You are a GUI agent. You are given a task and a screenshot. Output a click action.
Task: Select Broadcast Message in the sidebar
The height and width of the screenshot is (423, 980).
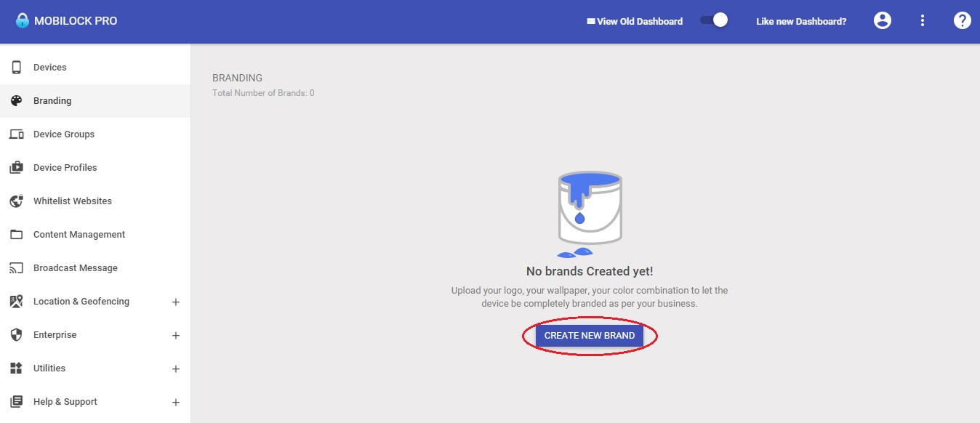click(x=95, y=268)
